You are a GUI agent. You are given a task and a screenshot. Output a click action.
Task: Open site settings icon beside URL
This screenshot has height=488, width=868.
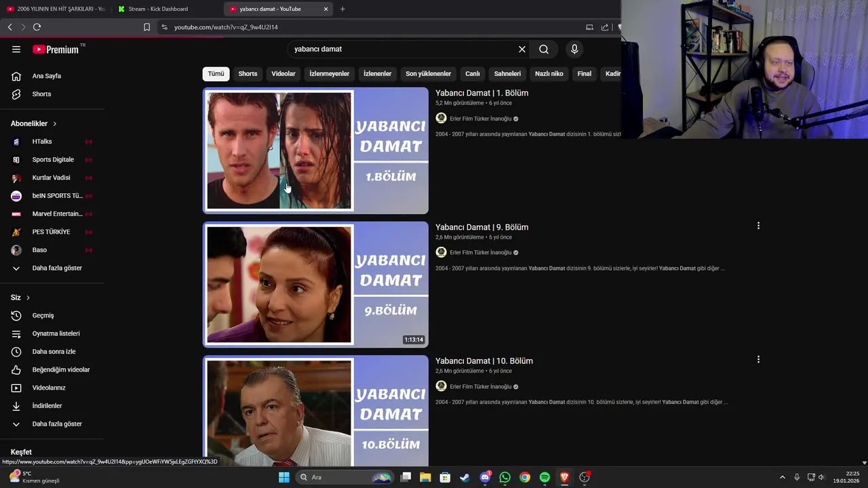tap(164, 27)
